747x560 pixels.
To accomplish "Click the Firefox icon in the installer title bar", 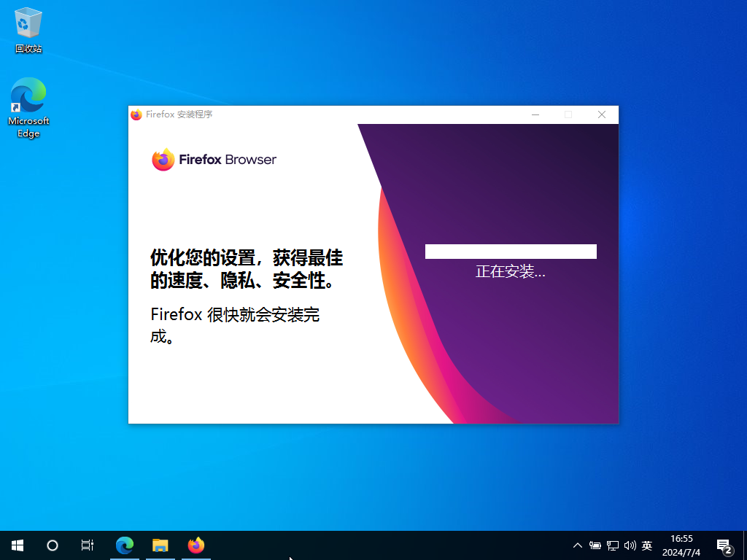I will tap(136, 114).
